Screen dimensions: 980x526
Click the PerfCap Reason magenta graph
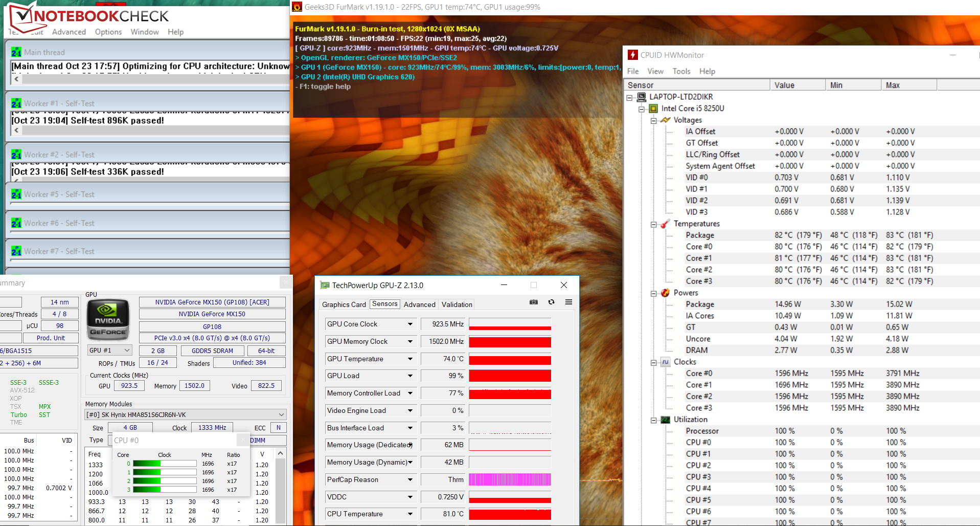click(x=510, y=479)
